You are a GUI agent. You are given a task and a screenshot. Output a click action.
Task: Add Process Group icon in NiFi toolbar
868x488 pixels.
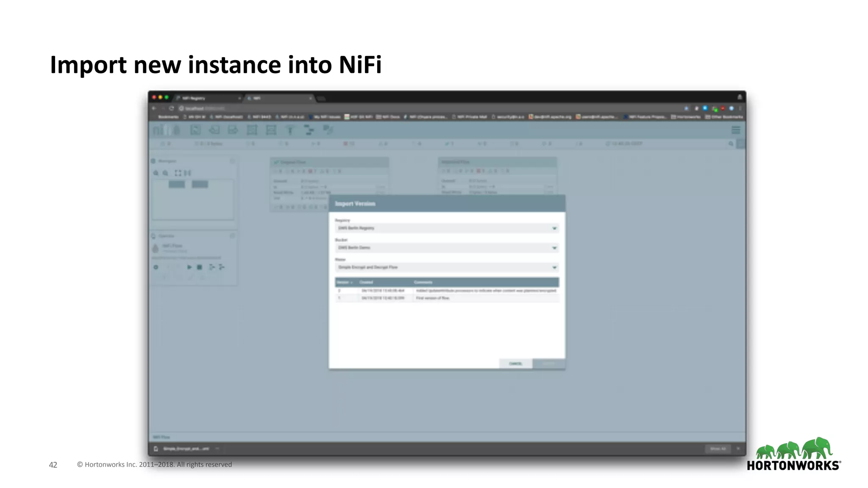[252, 130]
